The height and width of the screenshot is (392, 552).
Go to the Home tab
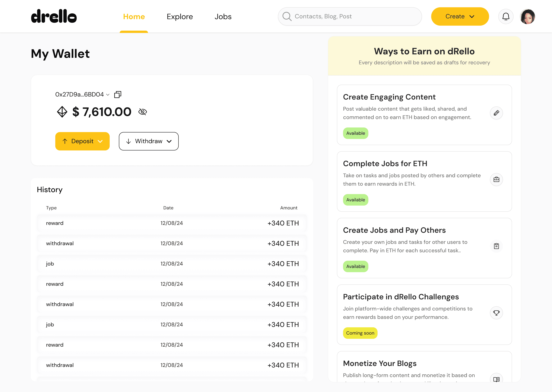coord(134,16)
